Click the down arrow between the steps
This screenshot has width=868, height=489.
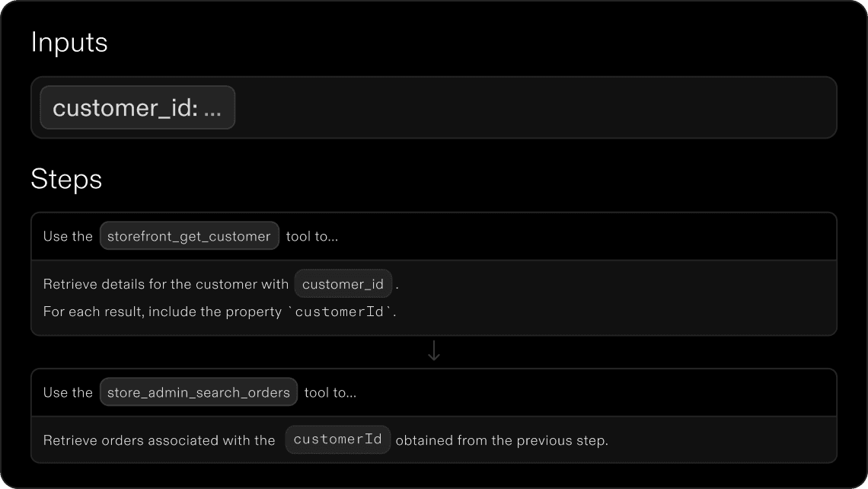pyautogui.click(x=434, y=351)
